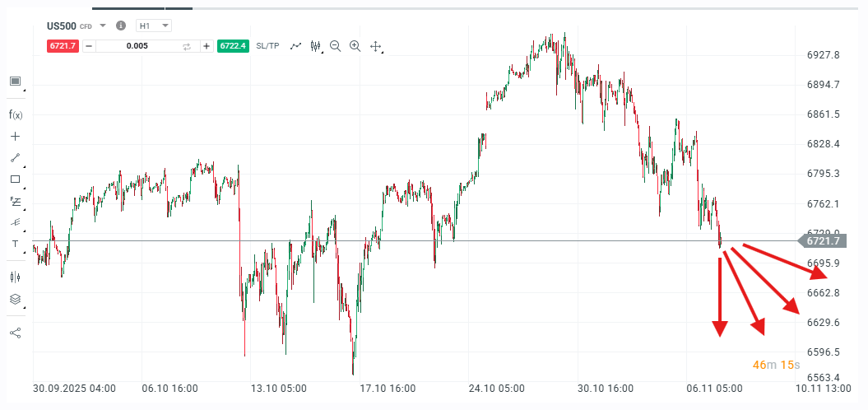Click the share chart icon
Screen dimensions: 868x410
(15, 333)
